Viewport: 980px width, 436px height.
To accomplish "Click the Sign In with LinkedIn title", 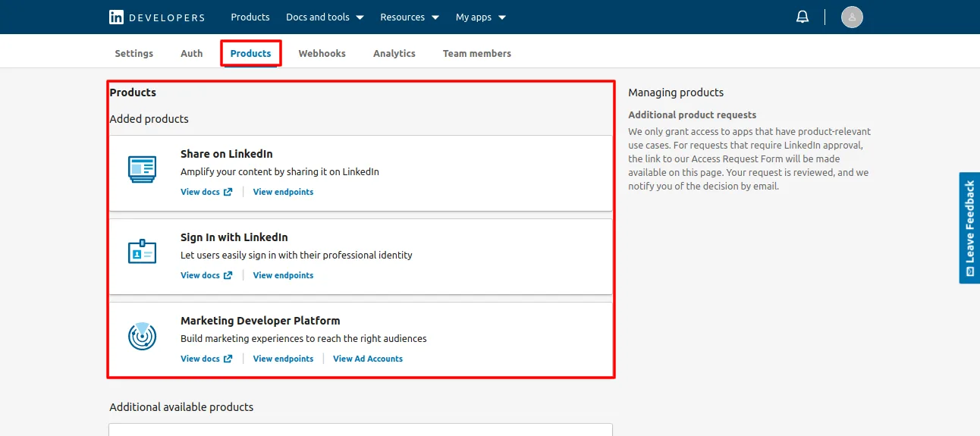I will coord(234,237).
